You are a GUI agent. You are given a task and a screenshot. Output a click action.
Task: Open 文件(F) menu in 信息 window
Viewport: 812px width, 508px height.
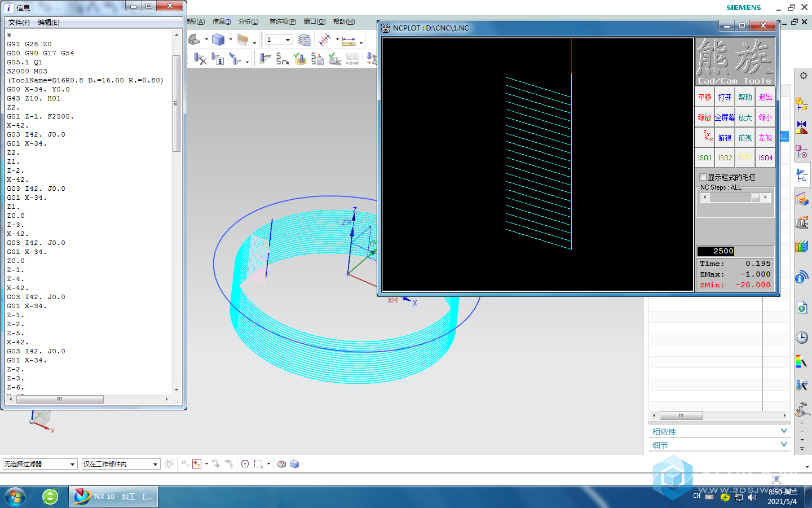[19, 23]
